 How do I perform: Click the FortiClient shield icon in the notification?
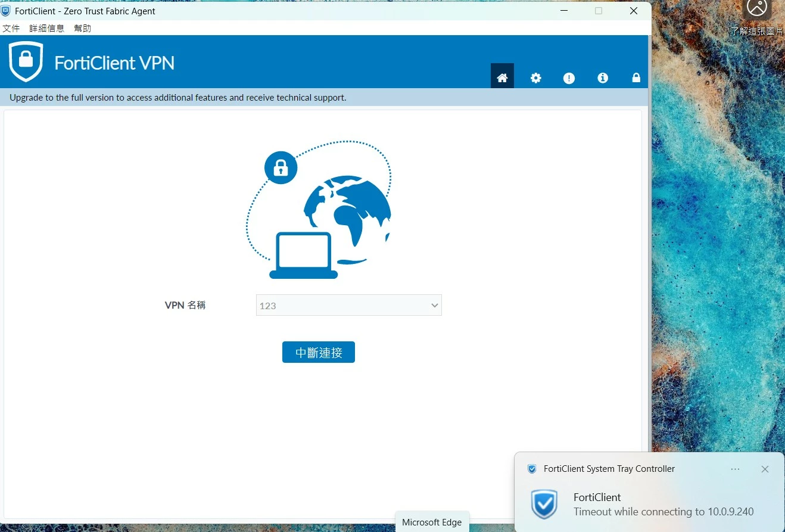(544, 504)
